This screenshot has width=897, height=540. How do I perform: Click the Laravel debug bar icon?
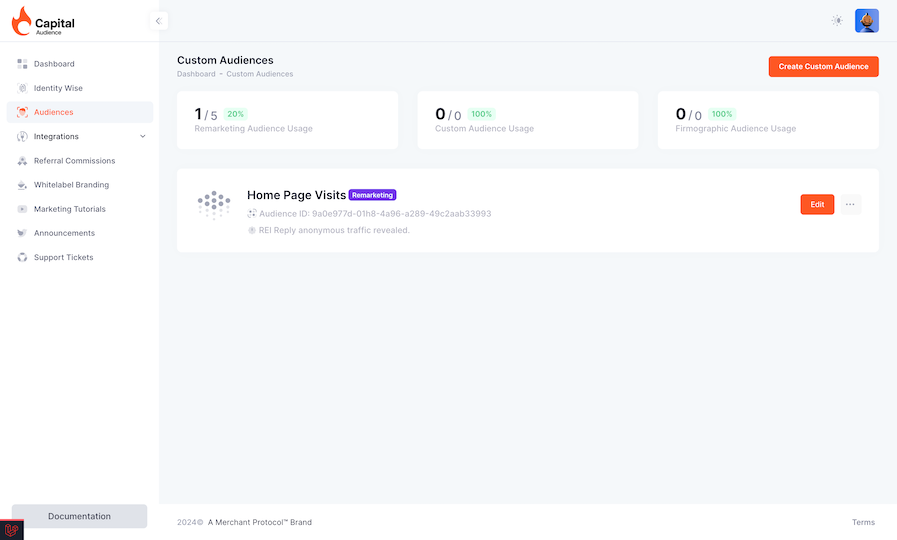[x=11, y=530]
